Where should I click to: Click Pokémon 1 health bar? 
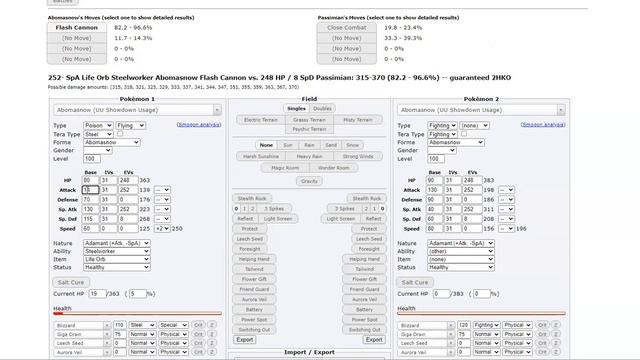[138, 313]
